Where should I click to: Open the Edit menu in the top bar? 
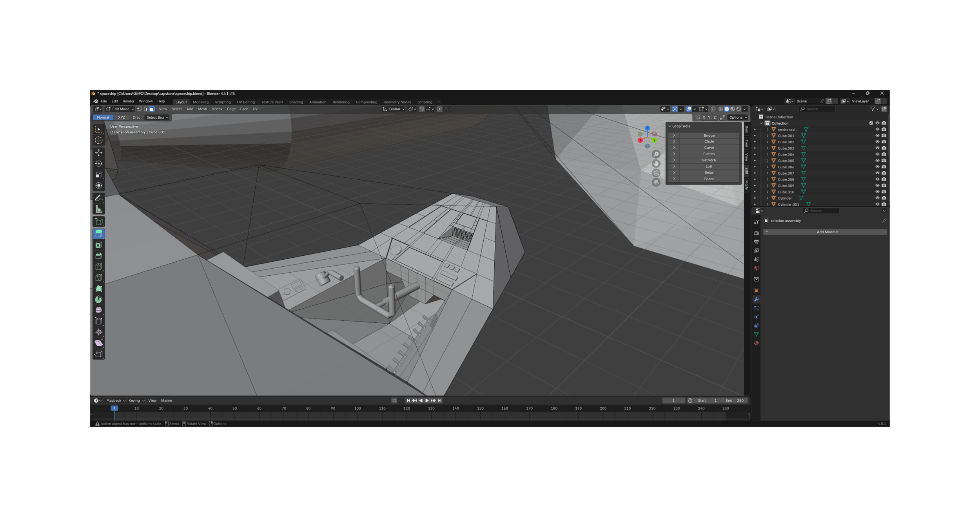(114, 101)
